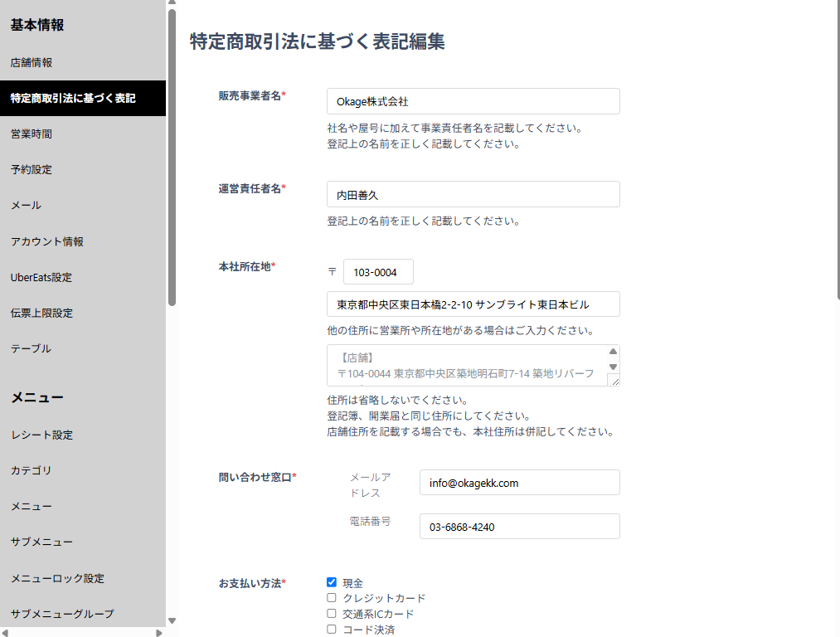
Task: Check the 交通系ICカード option
Action: click(x=332, y=614)
